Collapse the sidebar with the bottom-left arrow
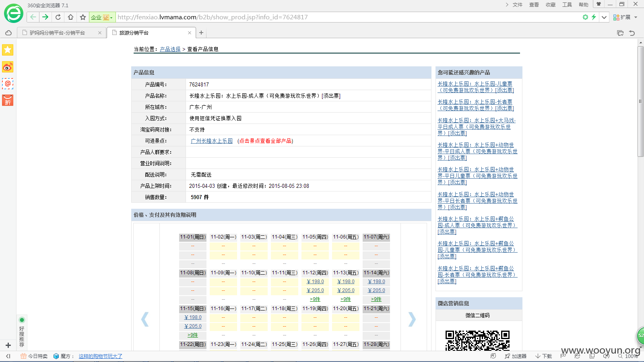The image size is (644, 362). coord(8,356)
